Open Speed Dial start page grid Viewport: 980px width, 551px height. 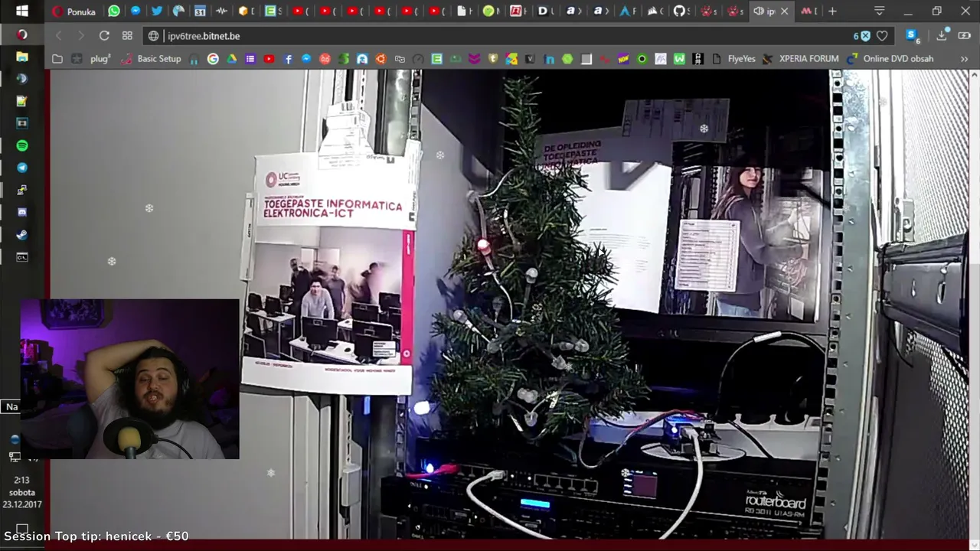(x=127, y=36)
